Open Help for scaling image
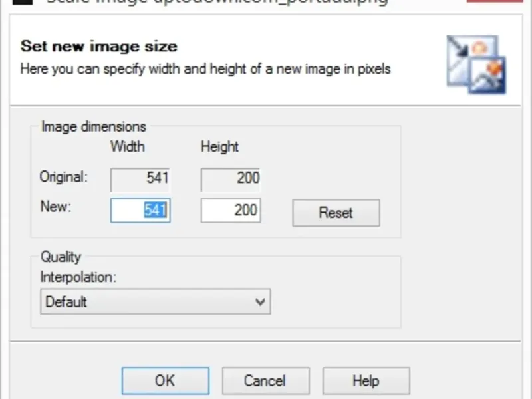Image resolution: width=532 pixels, height=399 pixels. tap(366, 380)
